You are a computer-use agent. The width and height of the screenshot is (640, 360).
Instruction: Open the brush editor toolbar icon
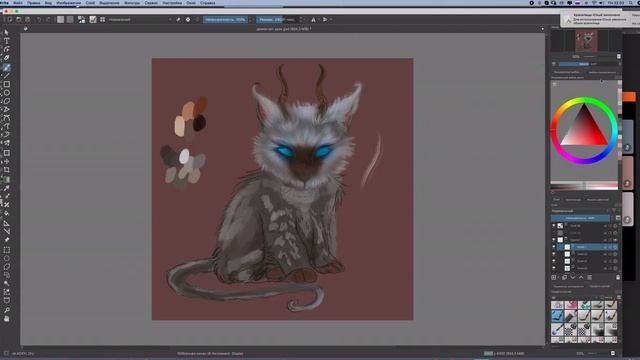(93, 19)
